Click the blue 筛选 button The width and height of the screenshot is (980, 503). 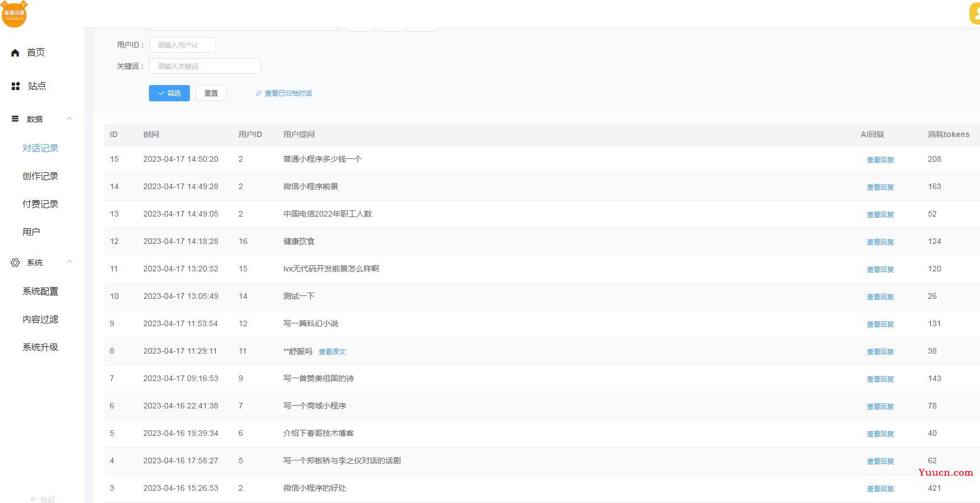pos(169,93)
